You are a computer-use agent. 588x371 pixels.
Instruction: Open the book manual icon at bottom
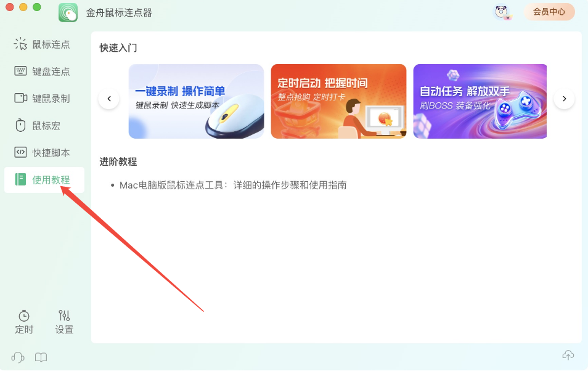point(41,357)
